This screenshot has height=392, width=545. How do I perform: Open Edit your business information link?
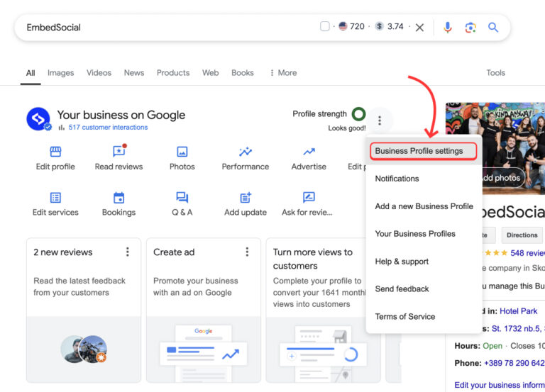[500, 385]
